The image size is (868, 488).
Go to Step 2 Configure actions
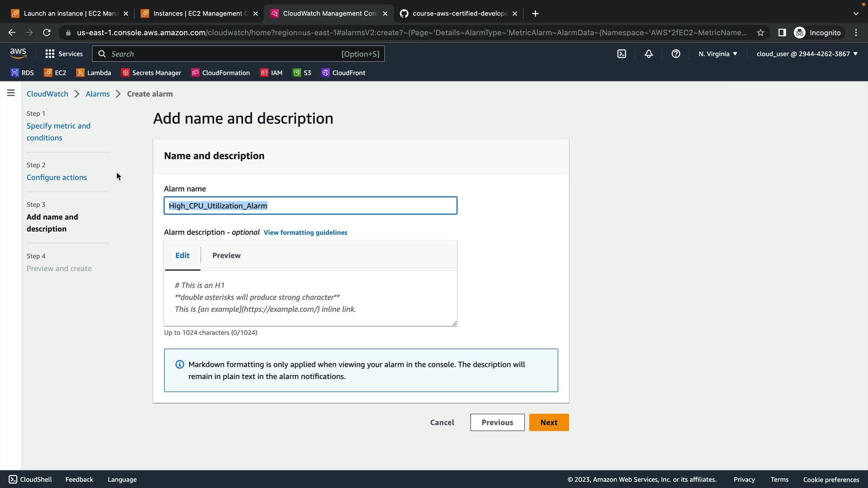[57, 178]
